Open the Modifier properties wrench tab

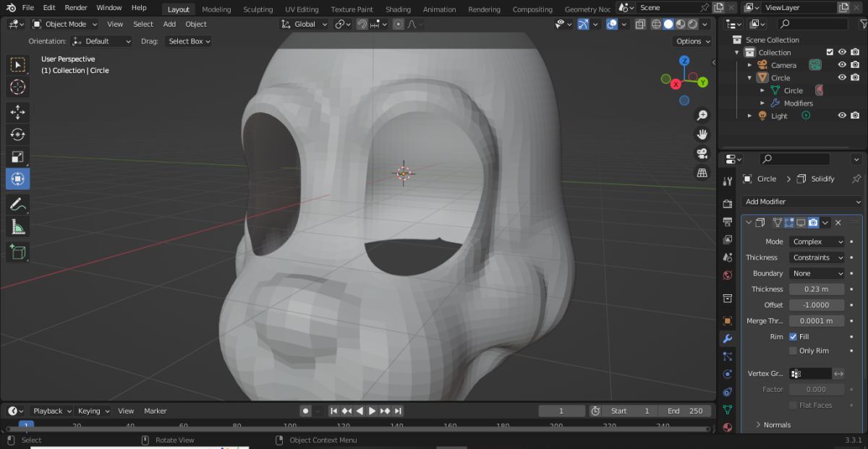(x=728, y=338)
